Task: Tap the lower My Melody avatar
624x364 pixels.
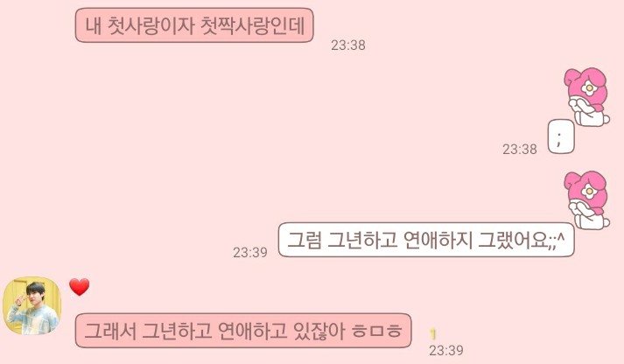Action: pos(586,199)
